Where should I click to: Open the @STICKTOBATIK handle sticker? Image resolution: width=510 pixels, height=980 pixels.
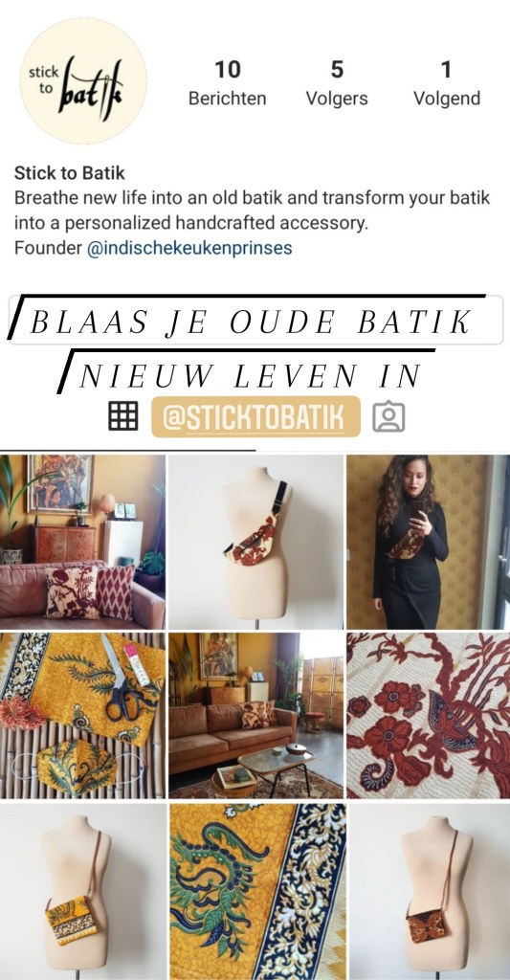pyautogui.click(x=256, y=417)
